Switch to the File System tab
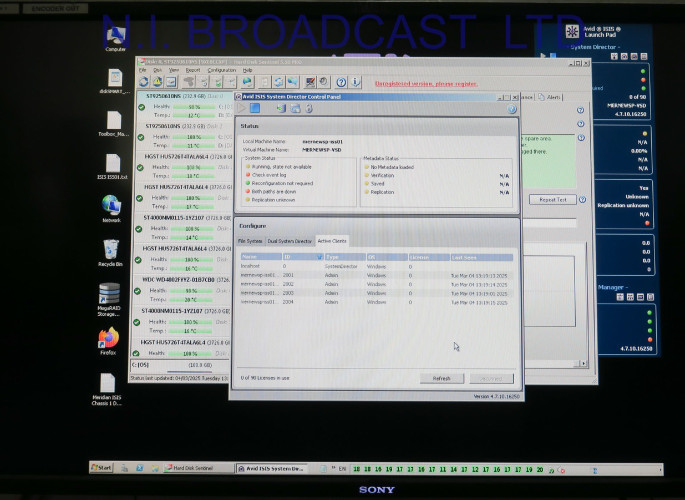Image resolution: width=685 pixels, height=500 pixels. pos(250,241)
